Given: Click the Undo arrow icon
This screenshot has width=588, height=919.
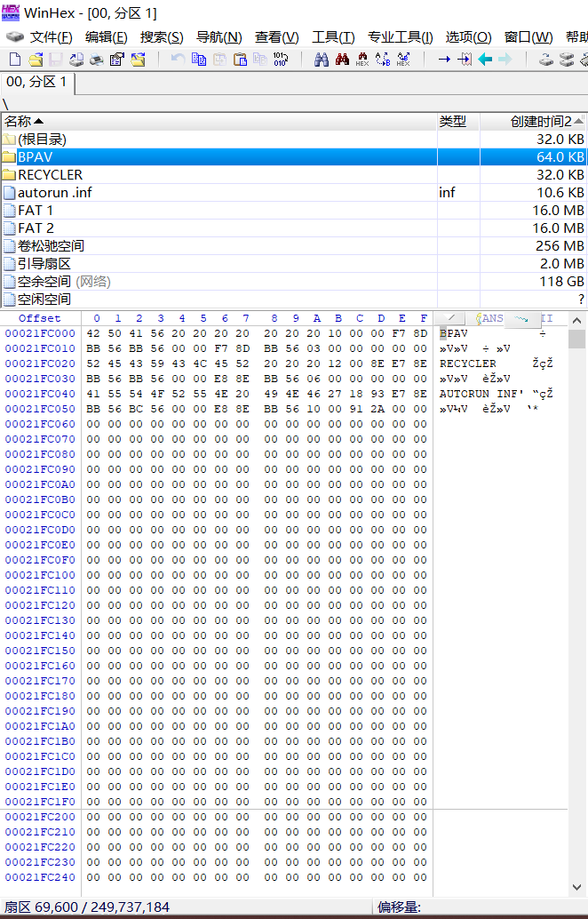Looking at the screenshot, I should click(178, 60).
